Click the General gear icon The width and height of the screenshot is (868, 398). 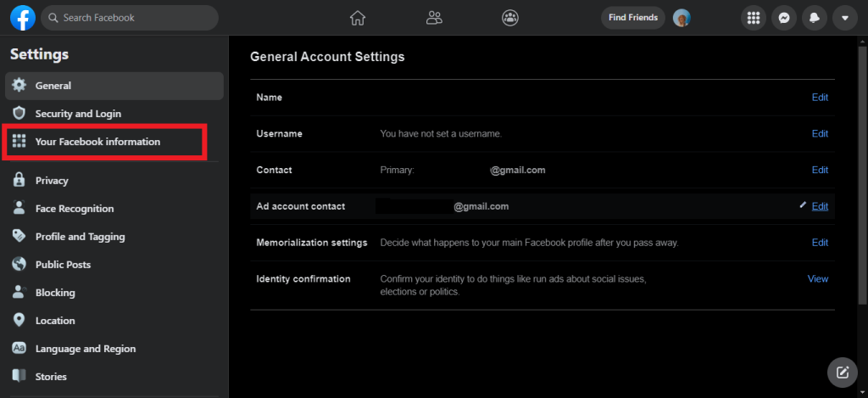coord(19,86)
